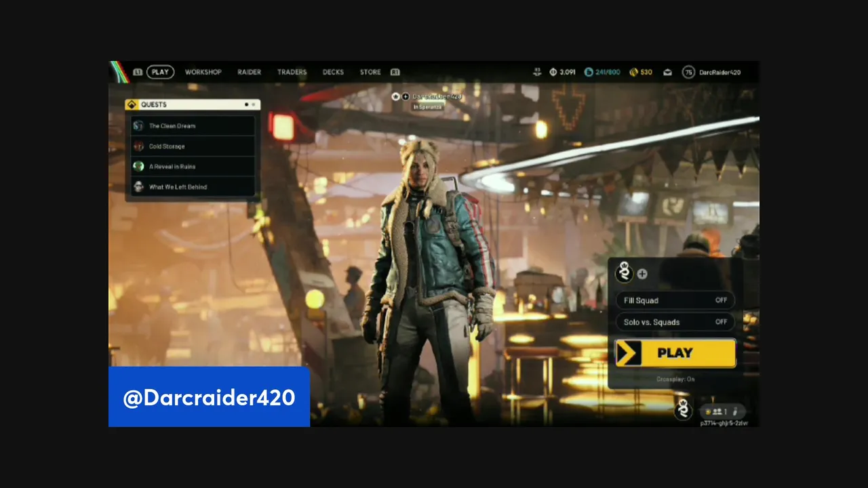Image resolution: width=868 pixels, height=488 pixels.
Task: Open The Clean Dream quest
Action: [x=193, y=125]
